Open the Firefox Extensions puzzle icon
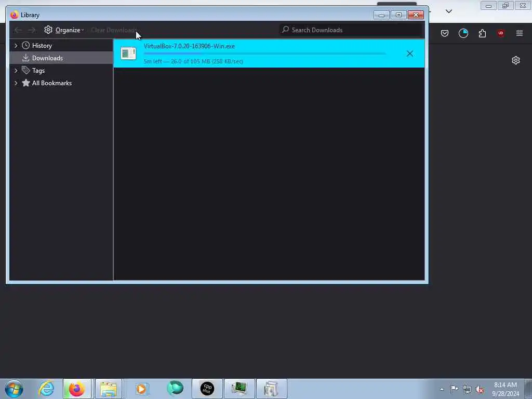This screenshot has height=399, width=532. coord(482,33)
